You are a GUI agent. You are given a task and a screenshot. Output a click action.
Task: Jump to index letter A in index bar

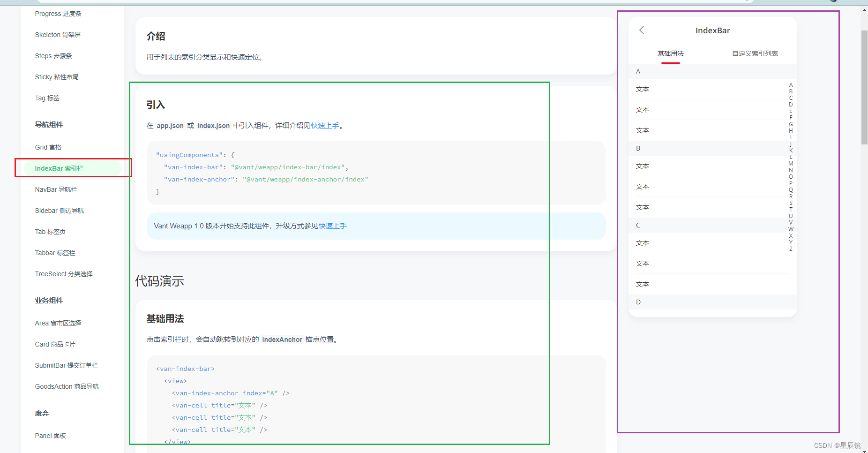click(x=791, y=85)
